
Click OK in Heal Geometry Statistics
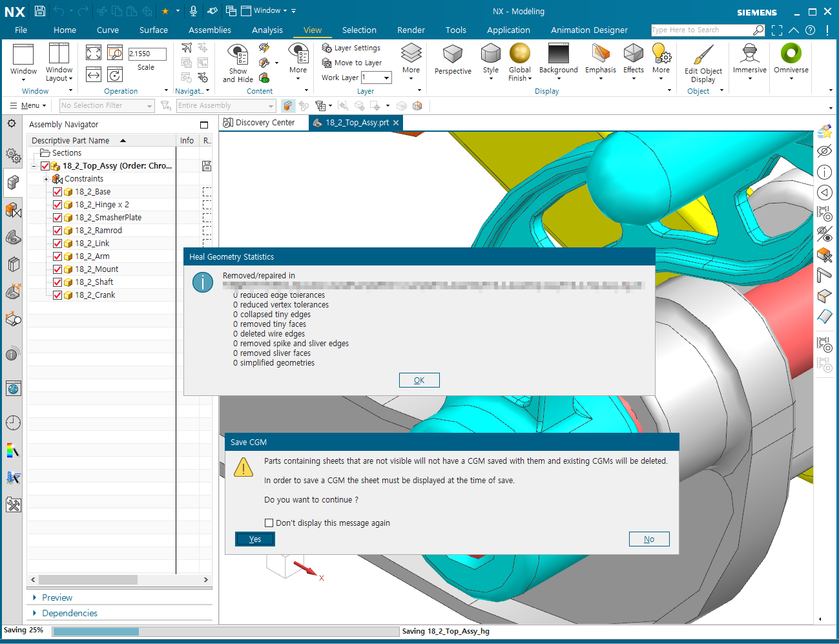(x=419, y=380)
